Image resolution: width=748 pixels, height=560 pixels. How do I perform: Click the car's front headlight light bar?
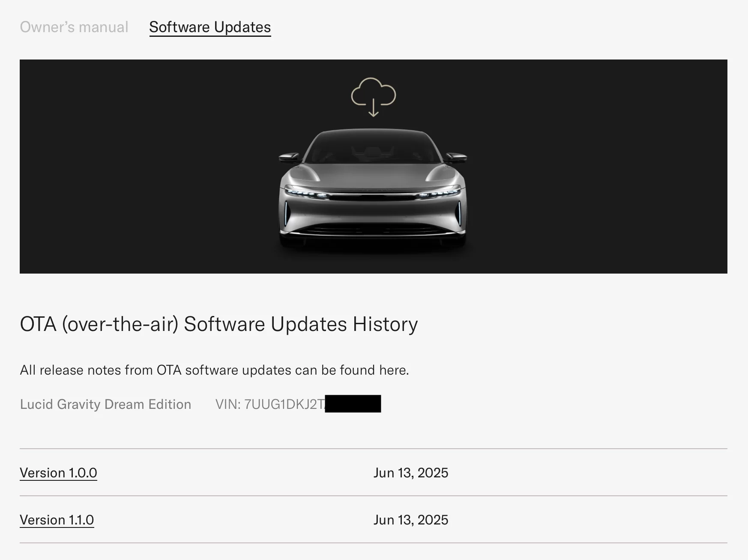tap(373, 194)
